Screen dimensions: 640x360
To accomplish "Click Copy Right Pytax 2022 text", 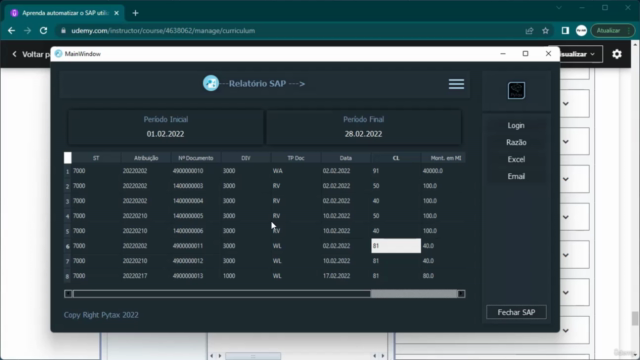I will [101, 315].
